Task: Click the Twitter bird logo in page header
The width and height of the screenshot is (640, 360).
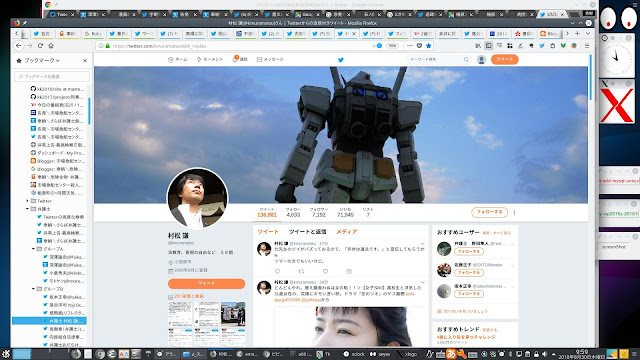Action: 341,60
